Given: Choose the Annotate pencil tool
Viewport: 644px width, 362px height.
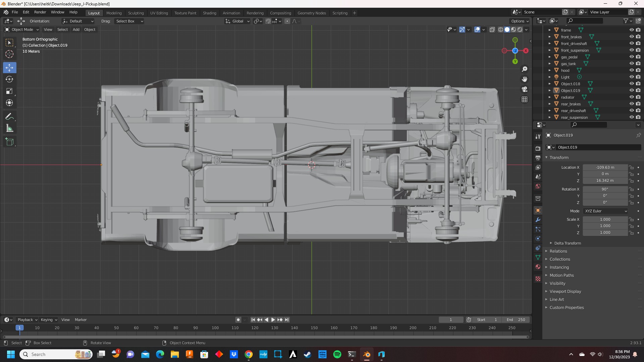Looking at the screenshot, I should click(x=9, y=117).
